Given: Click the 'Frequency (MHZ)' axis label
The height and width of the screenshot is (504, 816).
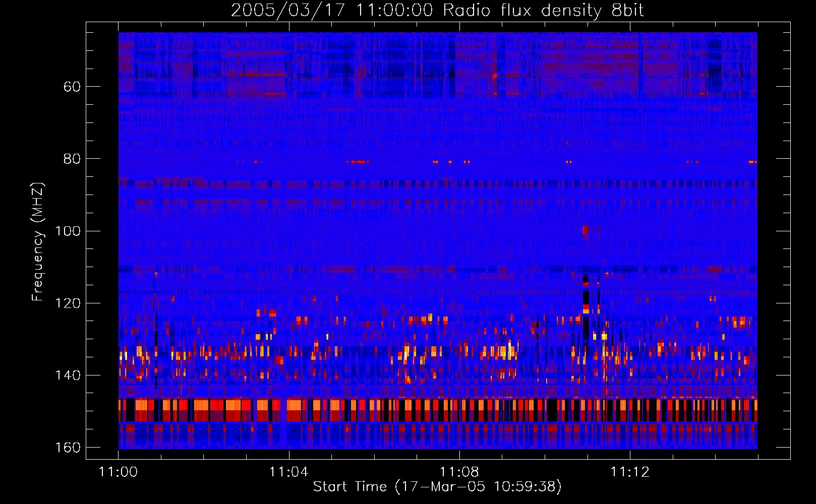Looking at the screenshot, I should tap(38, 242).
